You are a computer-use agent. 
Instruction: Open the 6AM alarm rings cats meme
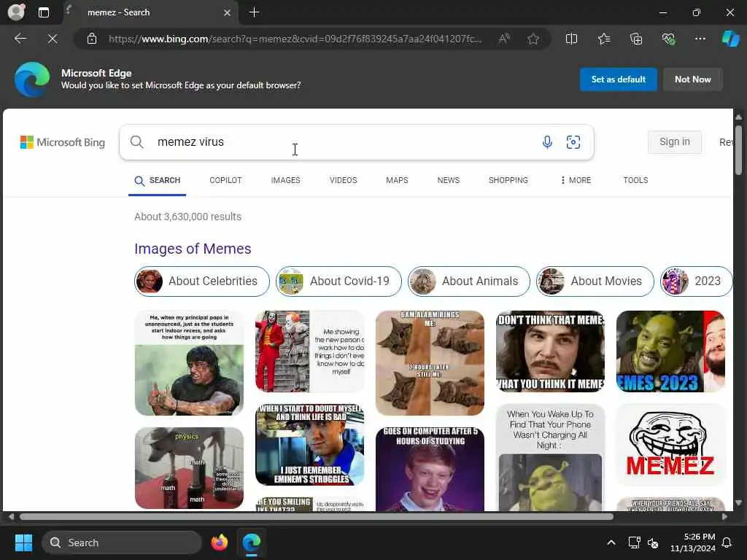(x=430, y=363)
